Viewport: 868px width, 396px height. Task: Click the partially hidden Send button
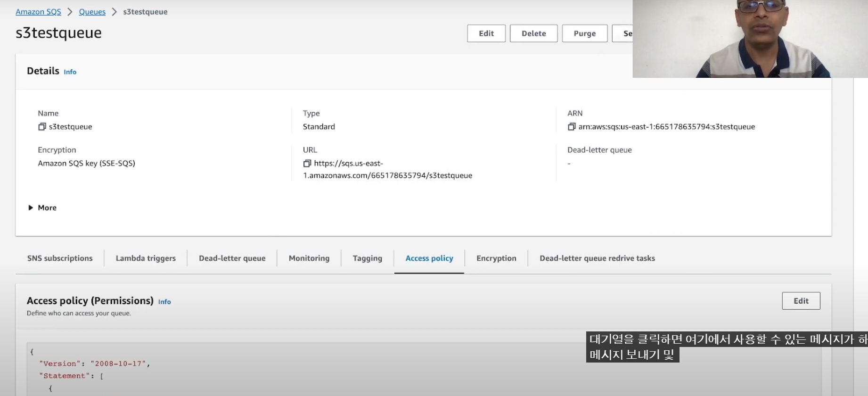coord(622,33)
